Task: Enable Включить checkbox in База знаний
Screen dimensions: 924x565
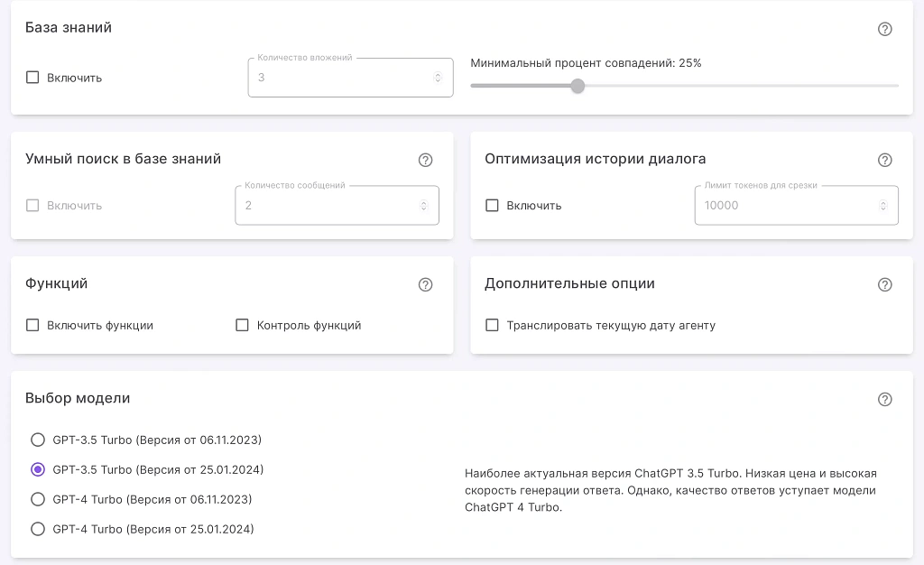Action: tap(32, 78)
